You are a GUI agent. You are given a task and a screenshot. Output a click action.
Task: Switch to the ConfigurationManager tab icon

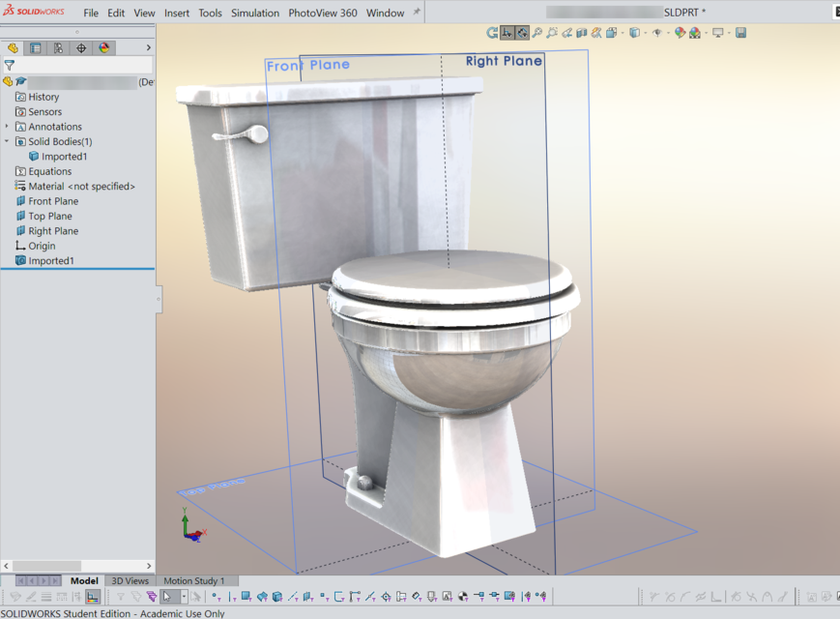[58, 47]
